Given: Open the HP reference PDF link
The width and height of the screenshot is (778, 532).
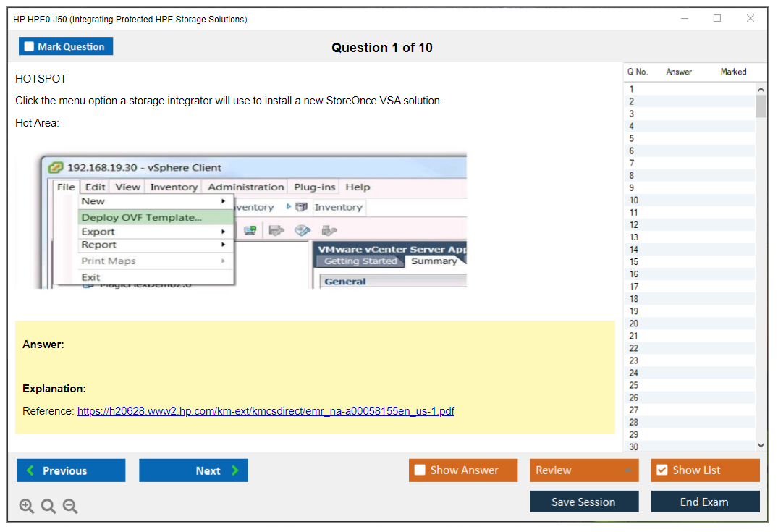Looking at the screenshot, I should (x=266, y=411).
